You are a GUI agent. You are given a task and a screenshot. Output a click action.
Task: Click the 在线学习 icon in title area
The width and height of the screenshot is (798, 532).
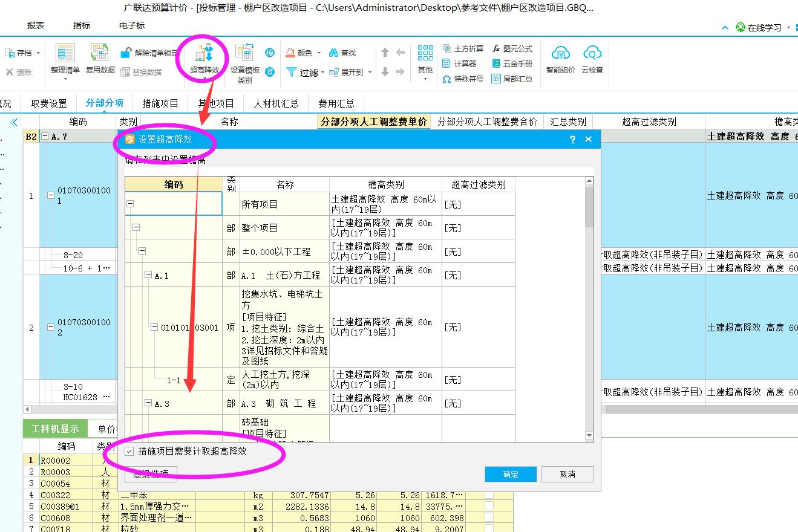click(x=741, y=27)
